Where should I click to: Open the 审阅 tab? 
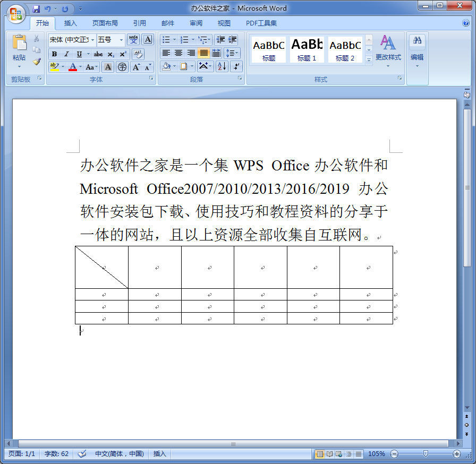pyautogui.click(x=196, y=23)
